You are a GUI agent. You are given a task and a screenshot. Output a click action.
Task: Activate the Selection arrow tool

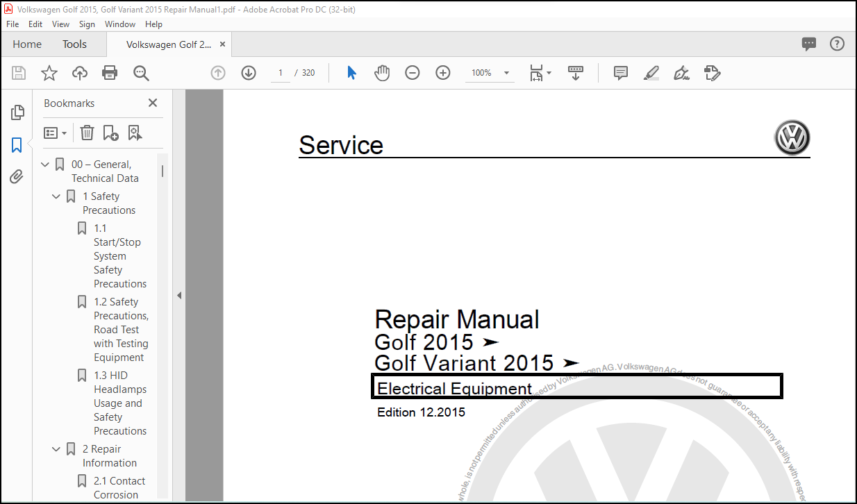point(351,73)
